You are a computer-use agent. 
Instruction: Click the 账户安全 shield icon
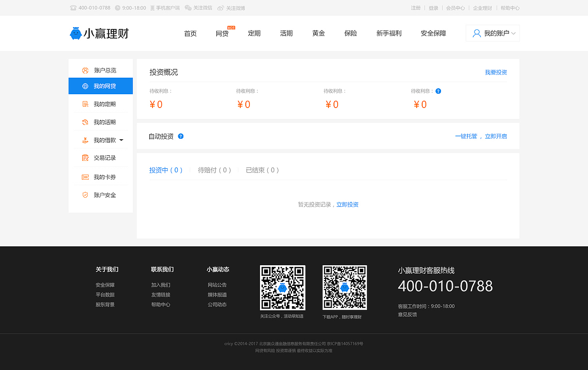coord(85,194)
